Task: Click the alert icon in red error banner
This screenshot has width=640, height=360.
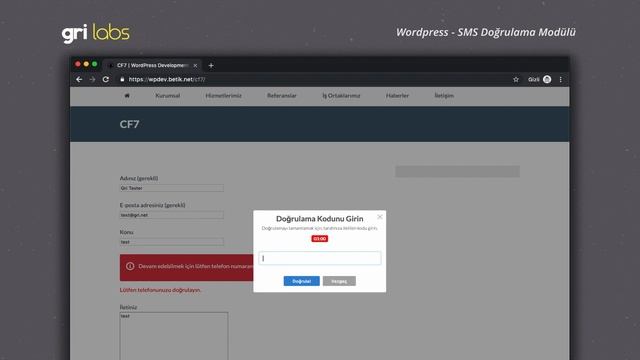Action: (x=130, y=266)
